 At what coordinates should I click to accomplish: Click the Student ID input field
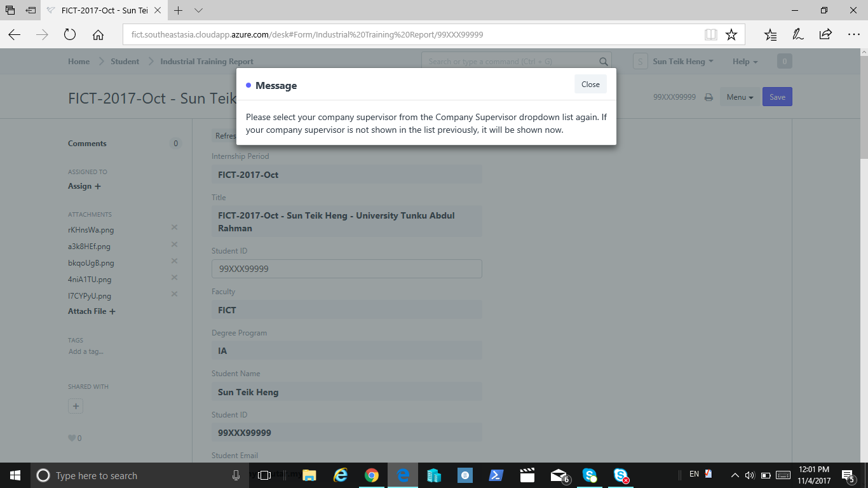coord(347,269)
